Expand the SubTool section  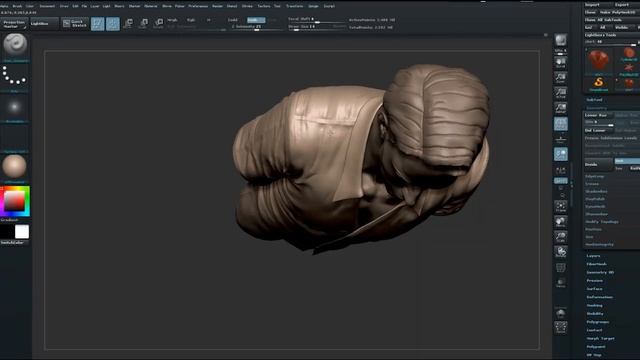tap(594, 100)
